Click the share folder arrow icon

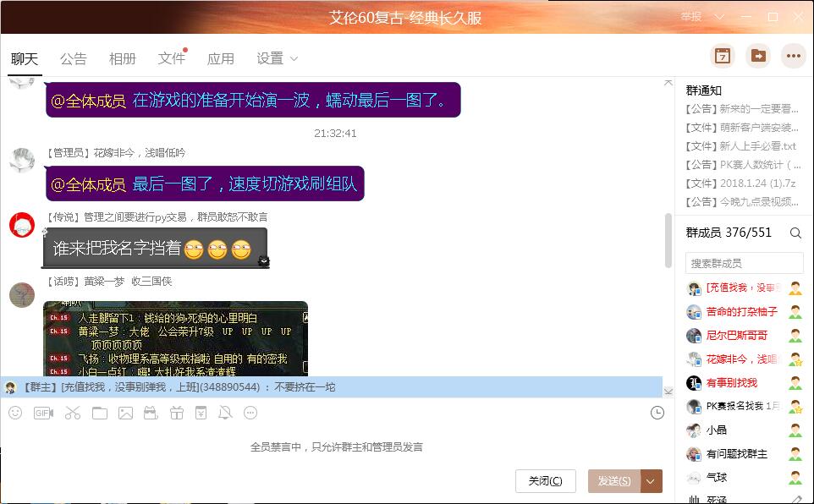point(758,56)
